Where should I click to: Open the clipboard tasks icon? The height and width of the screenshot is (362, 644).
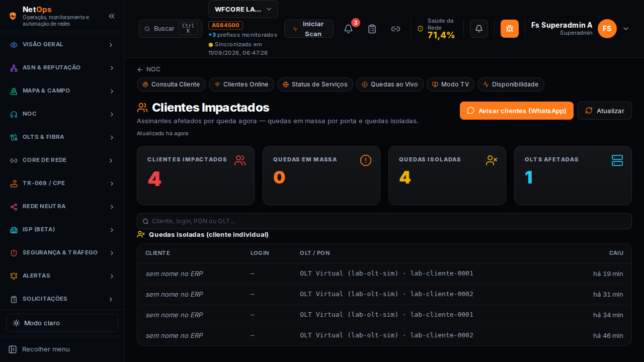click(372, 29)
